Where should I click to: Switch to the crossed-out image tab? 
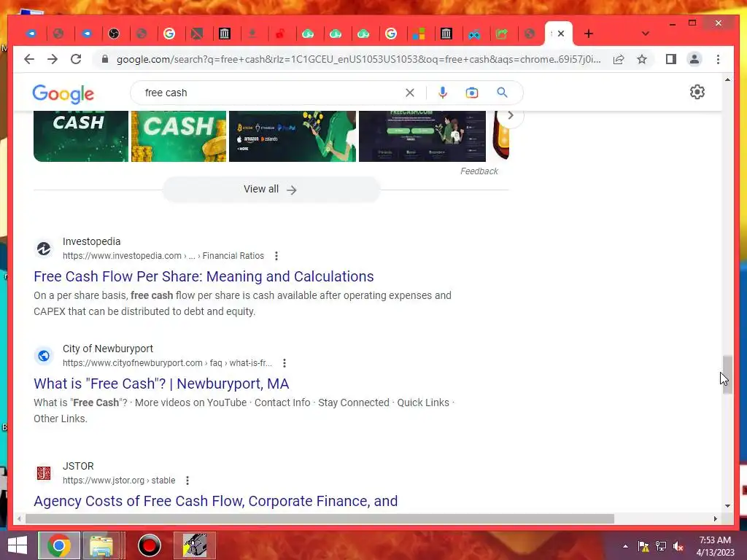pos(197,34)
